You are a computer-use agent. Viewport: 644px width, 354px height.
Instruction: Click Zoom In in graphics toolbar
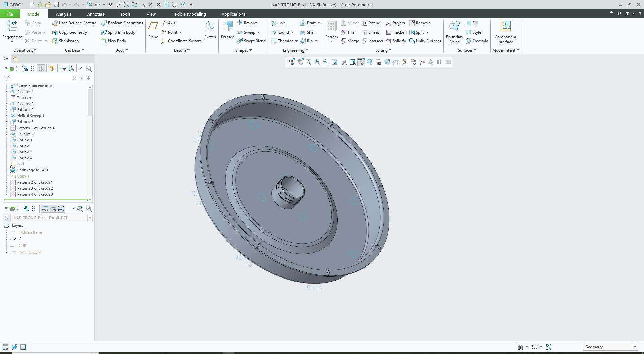coord(317,62)
